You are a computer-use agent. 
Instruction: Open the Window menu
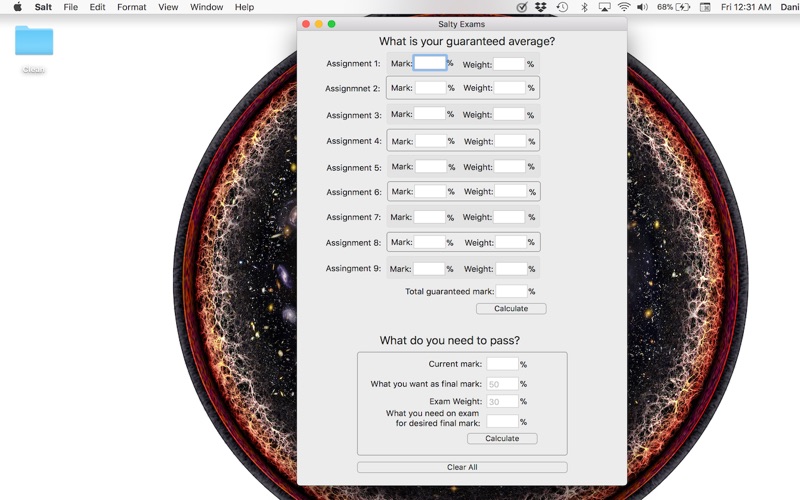[x=207, y=7]
